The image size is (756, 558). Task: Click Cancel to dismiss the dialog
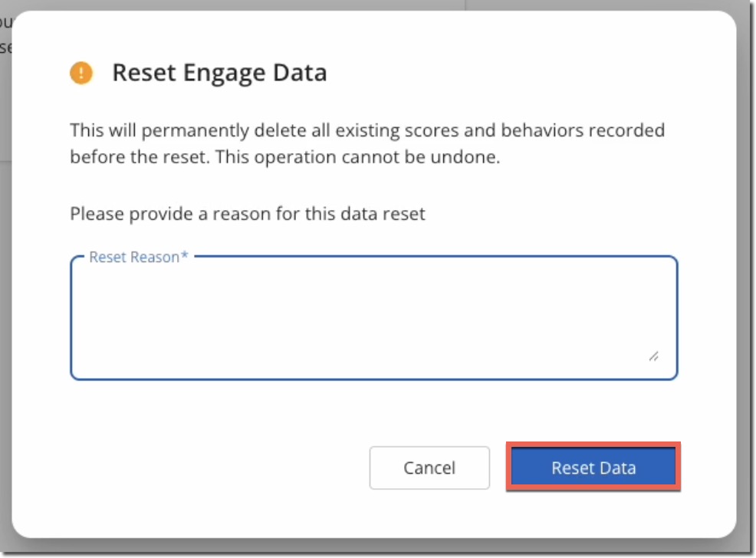coord(429,468)
